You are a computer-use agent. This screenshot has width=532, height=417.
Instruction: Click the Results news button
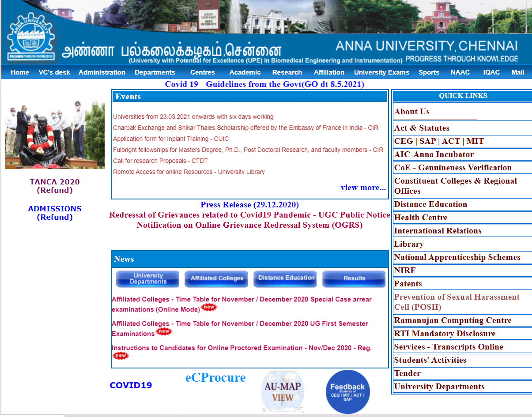coord(354,278)
